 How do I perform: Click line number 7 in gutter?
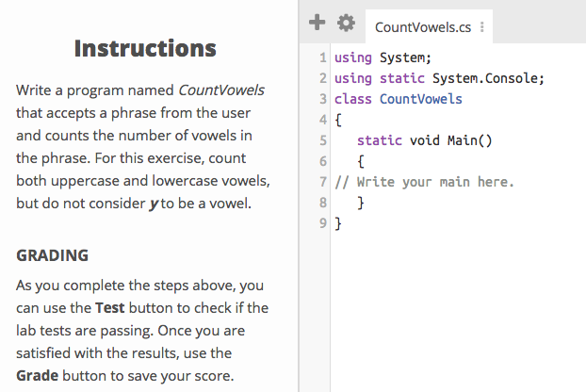pos(323,182)
